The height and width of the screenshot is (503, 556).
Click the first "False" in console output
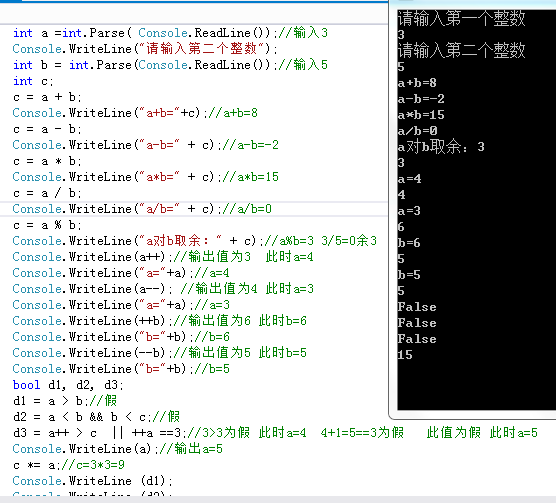417,307
